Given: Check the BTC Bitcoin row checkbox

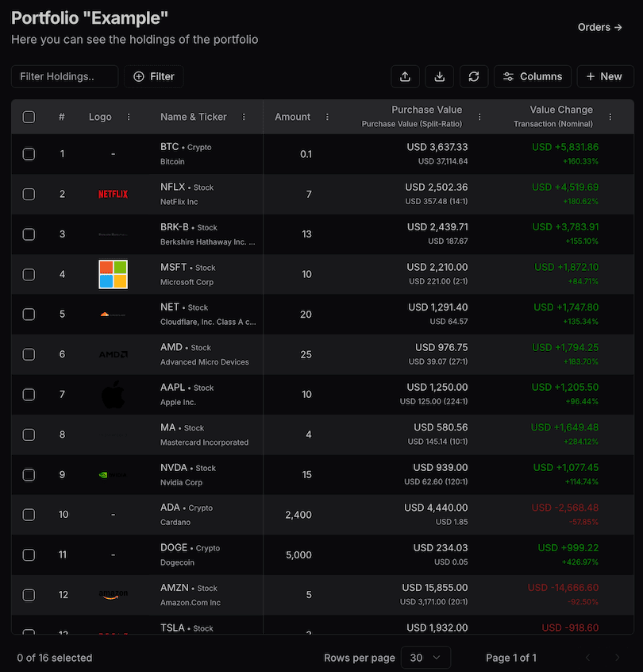Looking at the screenshot, I should [29, 154].
